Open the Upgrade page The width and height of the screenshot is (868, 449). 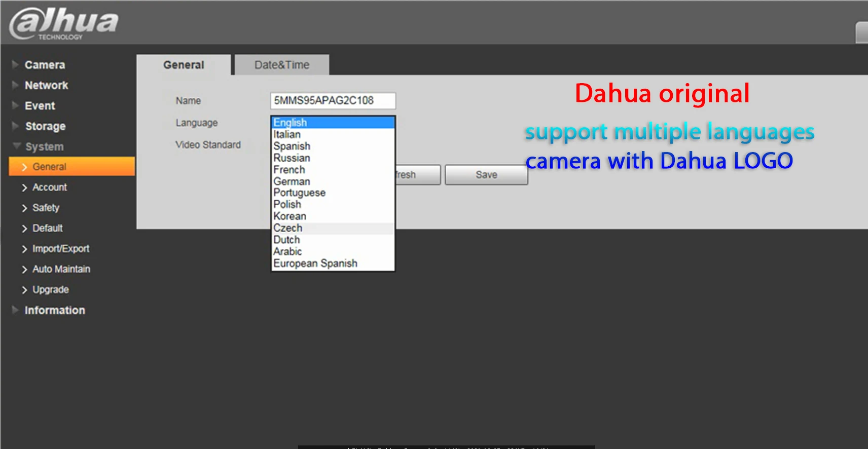51,289
